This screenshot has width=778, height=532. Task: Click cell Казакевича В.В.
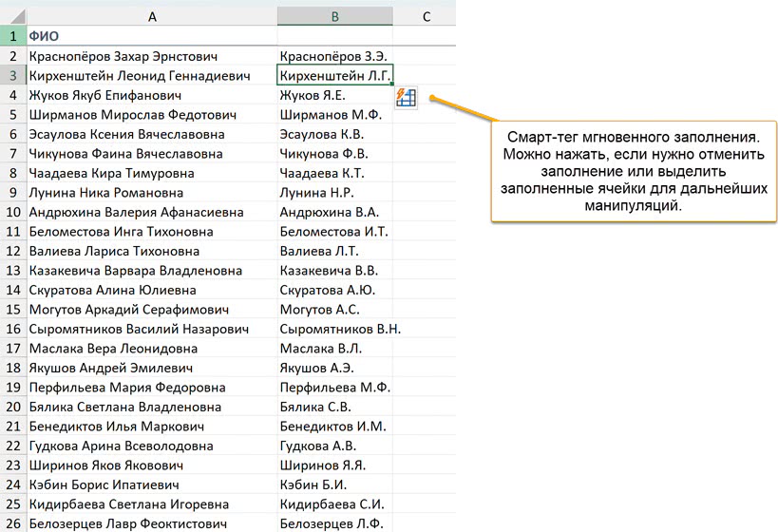pyautogui.click(x=335, y=271)
